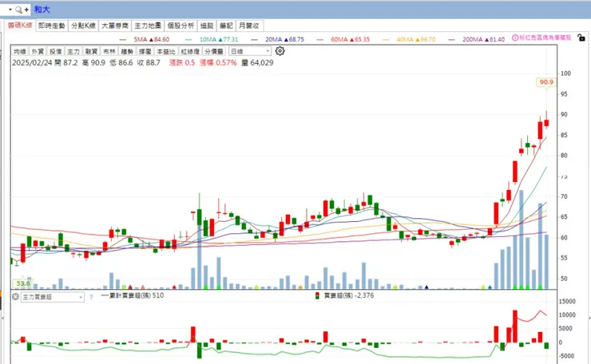Open the 日線 period dropdown
Image resolution: width=591 pixels, height=364 pixels.
point(250,51)
